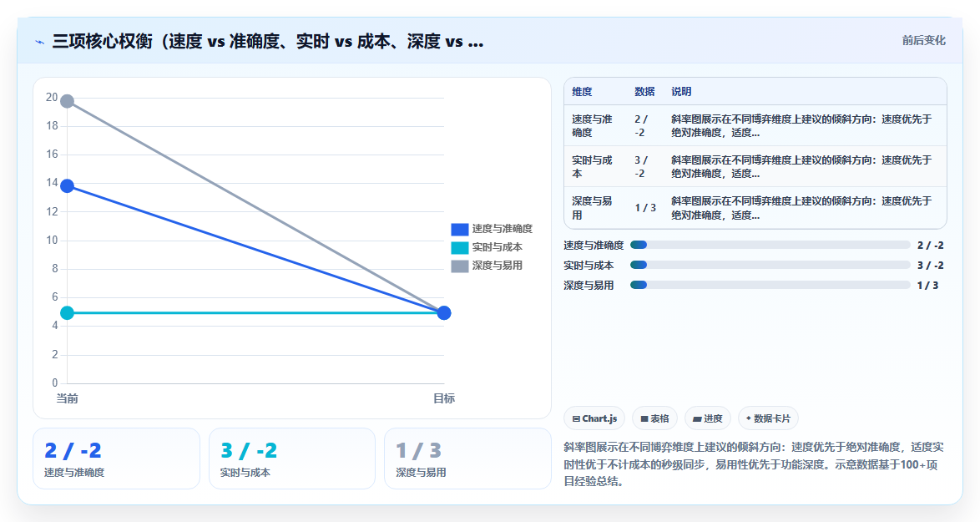Click the 三项核心权衡 panel title

click(267, 42)
